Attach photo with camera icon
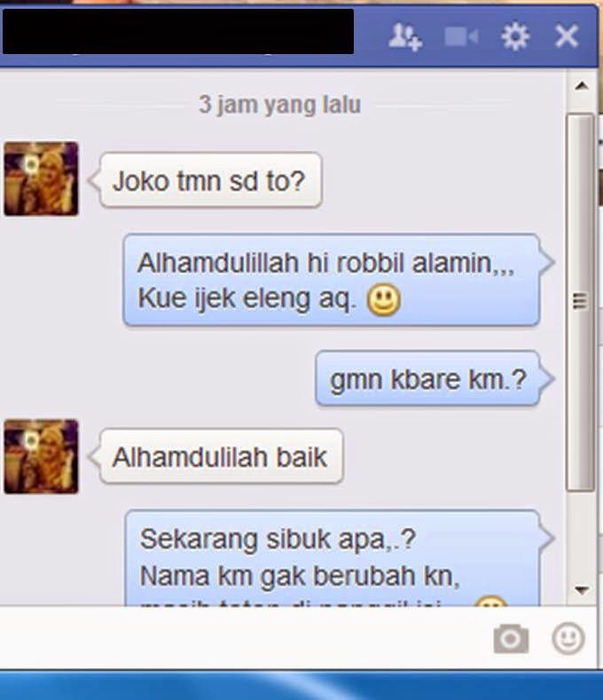This screenshot has height=700, width=603. pos(511,638)
